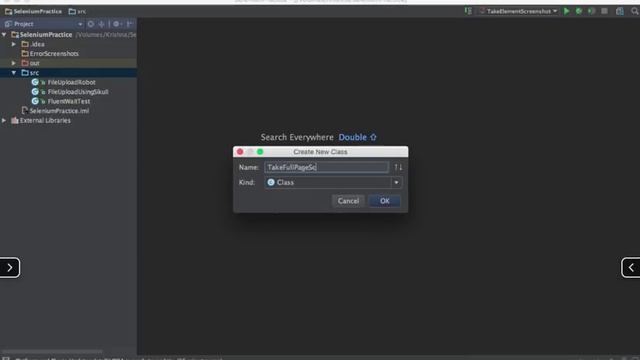The image size is (640, 360).
Task: Click the Name input field
Action: [x=326, y=167]
